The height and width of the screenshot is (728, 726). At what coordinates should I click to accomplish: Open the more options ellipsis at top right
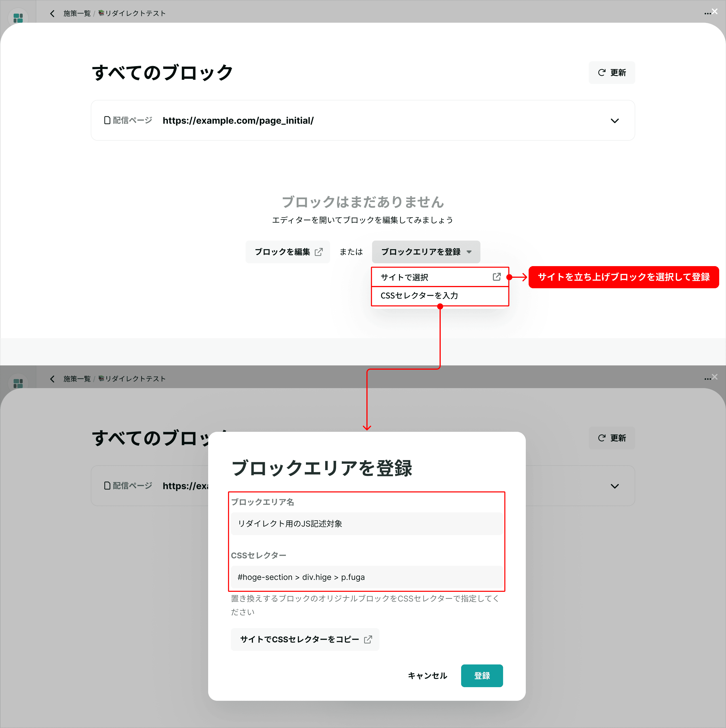707,14
